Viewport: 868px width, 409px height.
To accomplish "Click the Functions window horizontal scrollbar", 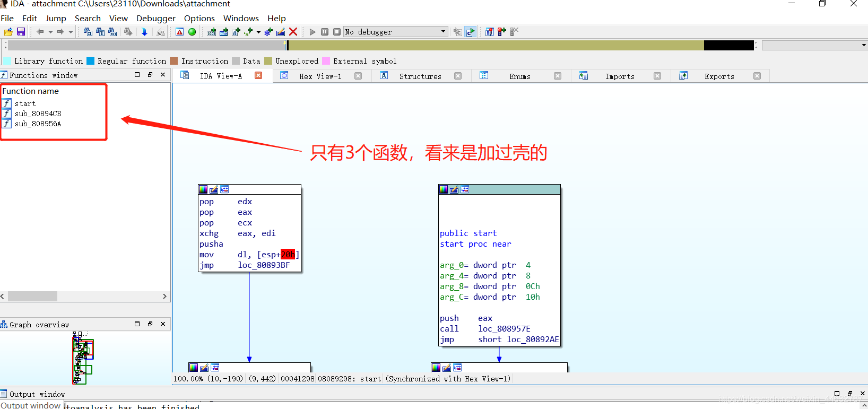I will 85,297.
